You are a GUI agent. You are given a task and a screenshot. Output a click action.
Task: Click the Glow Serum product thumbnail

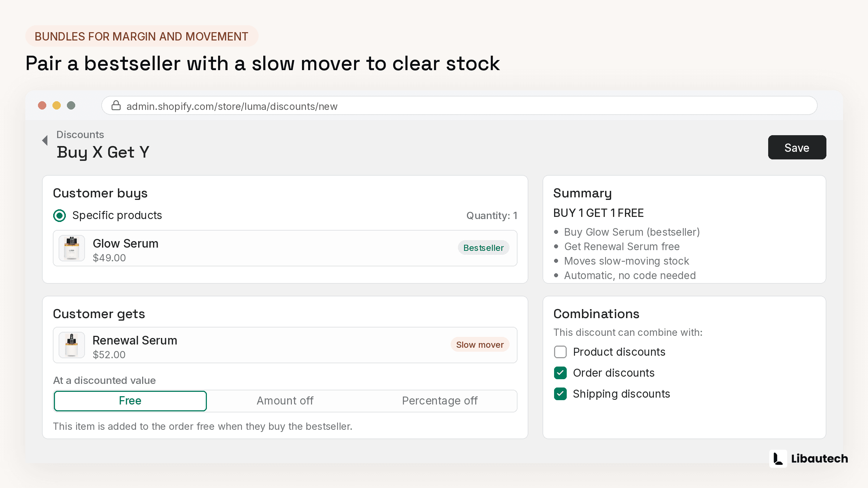tap(72, 248)
